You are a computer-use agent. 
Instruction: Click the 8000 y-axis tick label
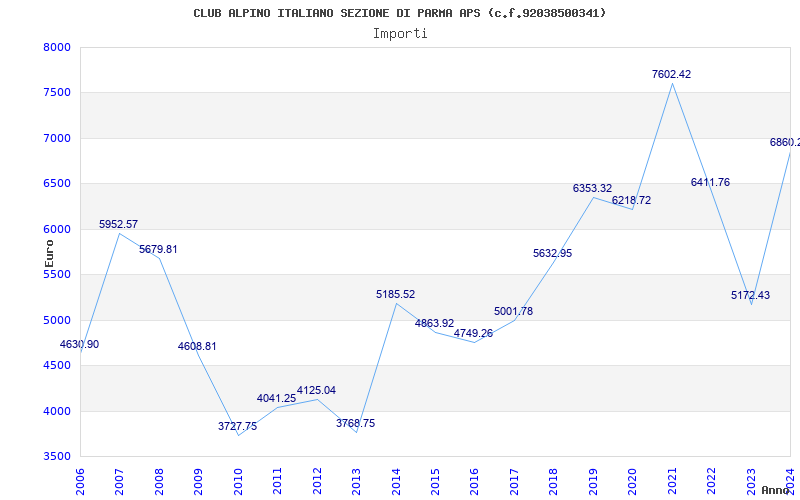[x=57, y=47]
